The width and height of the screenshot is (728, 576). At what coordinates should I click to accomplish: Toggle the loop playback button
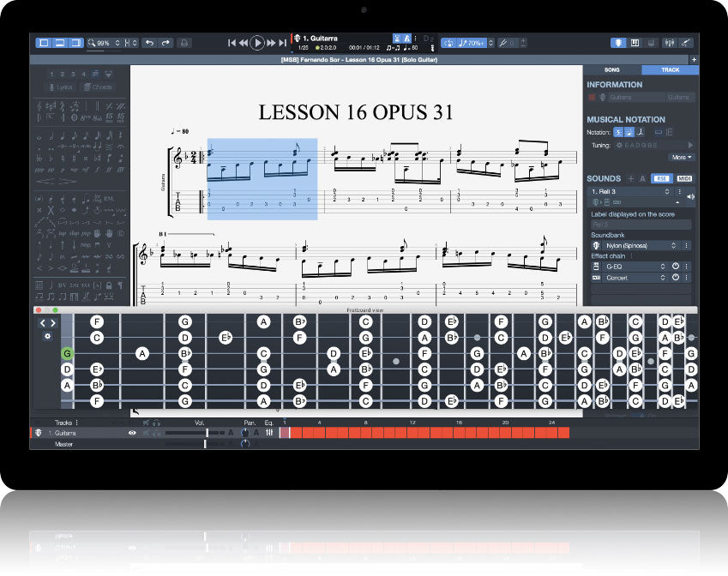(448, 43)
